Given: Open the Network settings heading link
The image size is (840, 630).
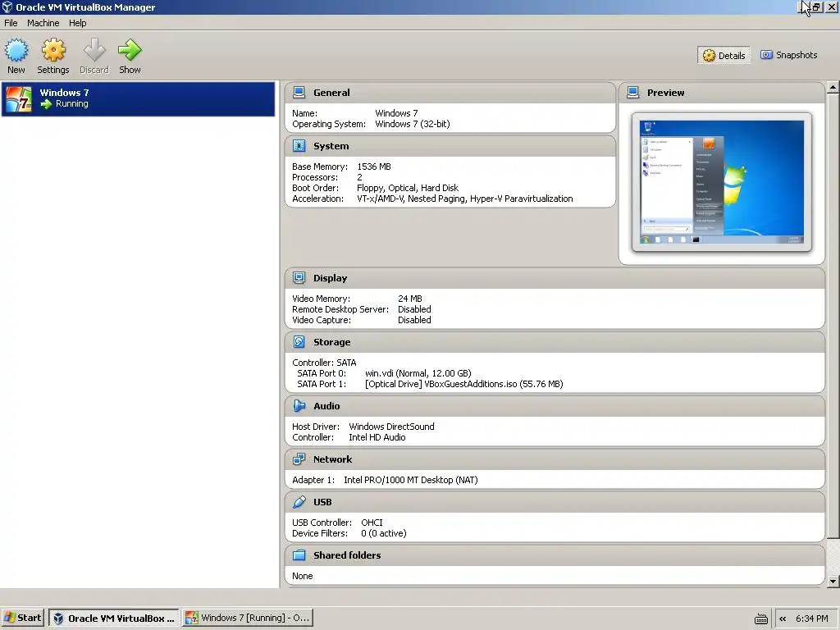Looking at the screenshot, I should (x=333, y=459).
